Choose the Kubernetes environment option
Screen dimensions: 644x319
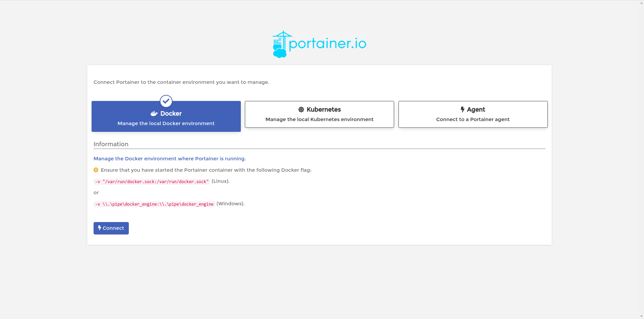pos(319,114)
